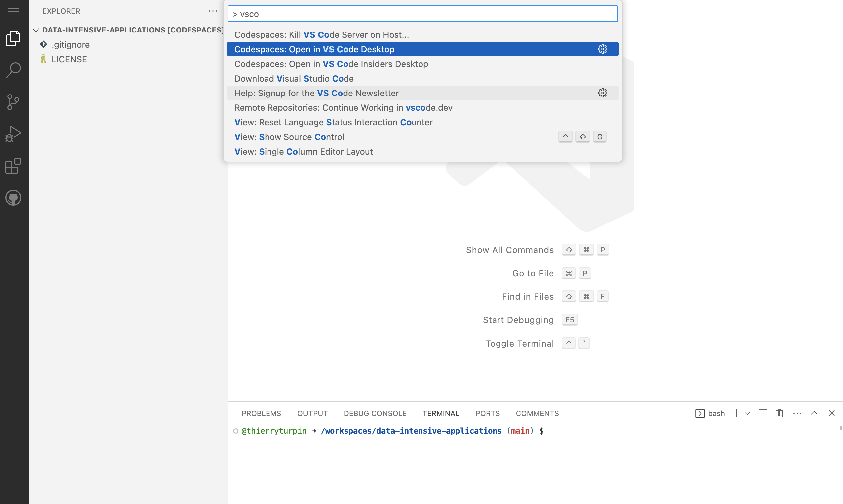Select View: Show Source Control command
The width and height of the screenshot is (843, 504).
(289, 137)
